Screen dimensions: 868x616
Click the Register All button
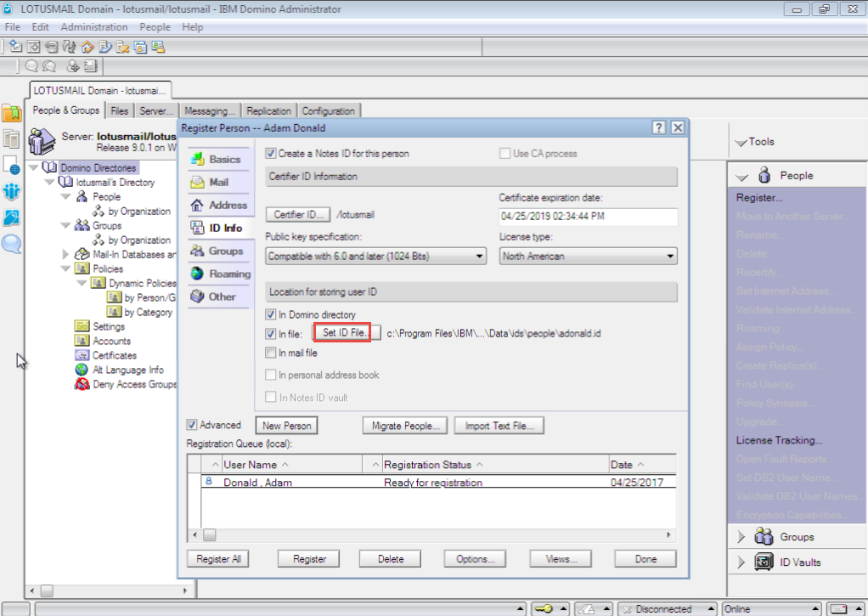218,559
